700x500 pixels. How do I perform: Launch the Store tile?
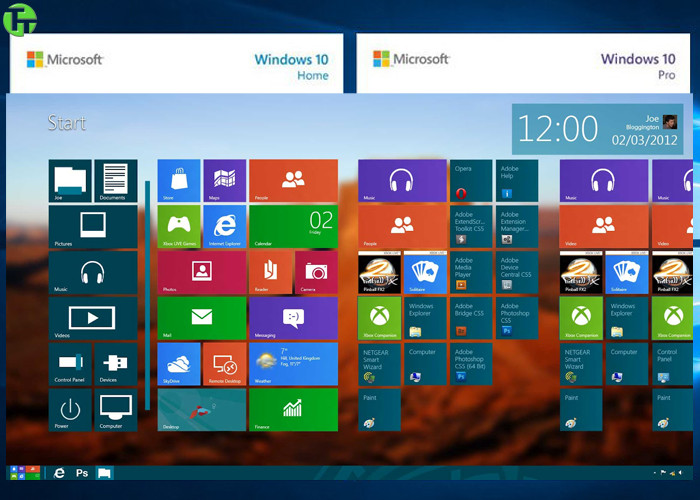click(x=179, y=181)
